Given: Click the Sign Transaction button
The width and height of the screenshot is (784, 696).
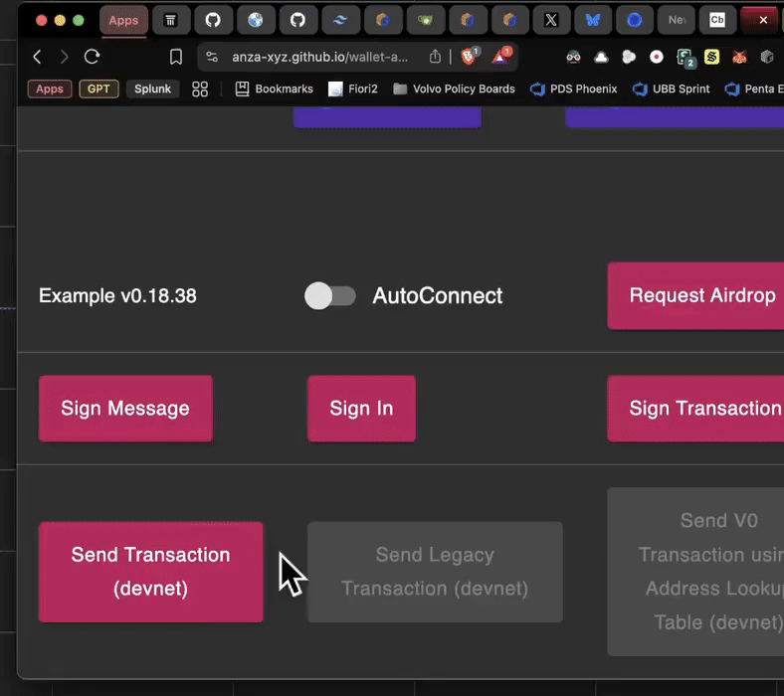Looking at the screenshot, I should (701, 408).
